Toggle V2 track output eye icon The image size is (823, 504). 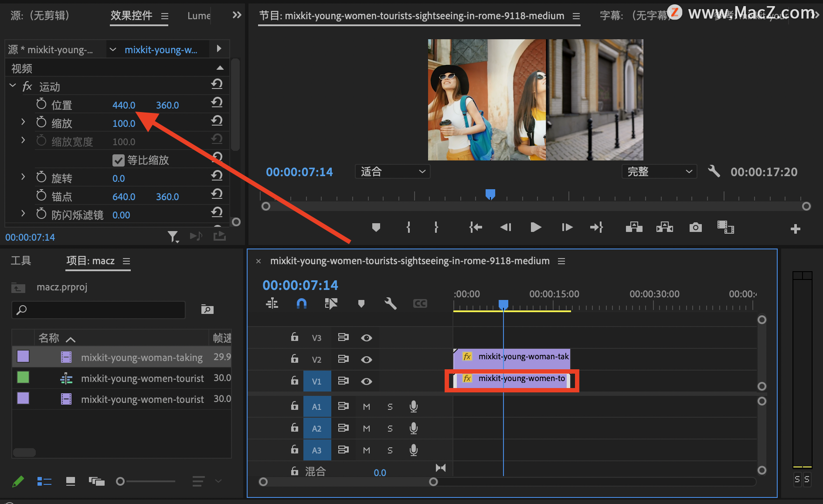point(367,360)
